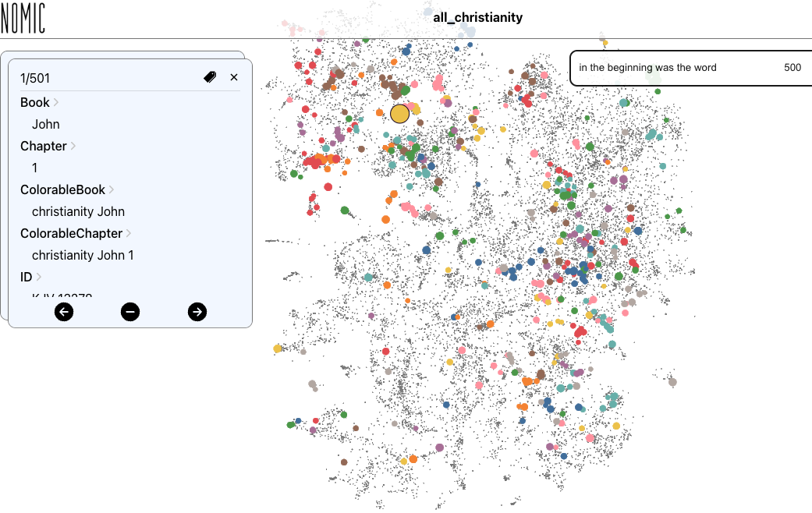
Task: Click the 1/501 result counter
Action: pyautogui.click(x=35, y=78)
